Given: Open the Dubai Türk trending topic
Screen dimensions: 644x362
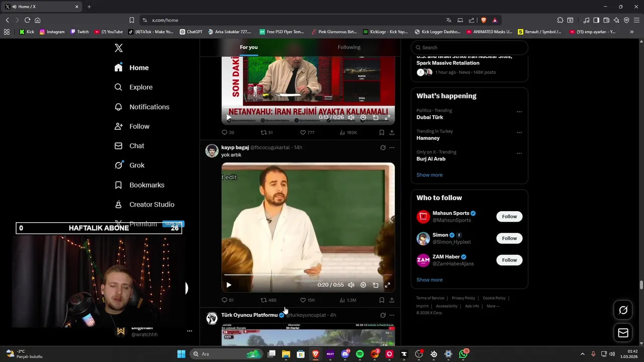Looking at the screenshot, I should [x=430, y=117].
